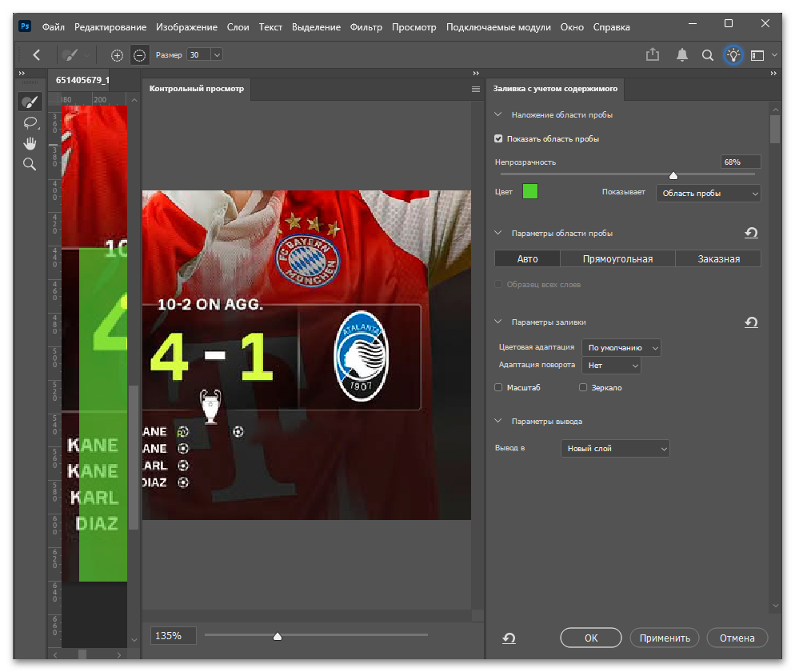Screen dimensions: 795x672
Task: Open Адаптация поворота dropdown
Action: (612, 365)
